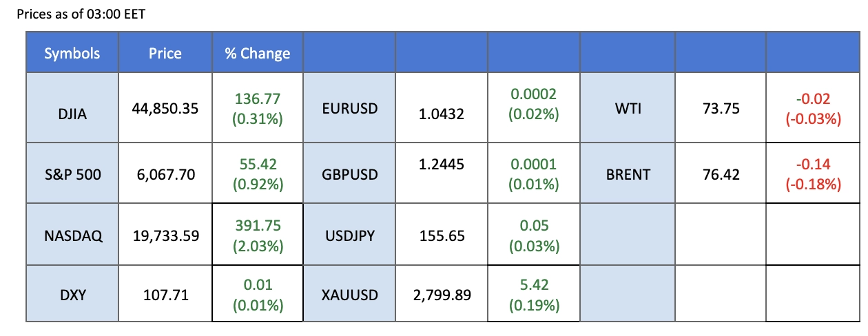Click the DJIA price 44,850.35
Screen dimensions: 868x336
[165, 108]
